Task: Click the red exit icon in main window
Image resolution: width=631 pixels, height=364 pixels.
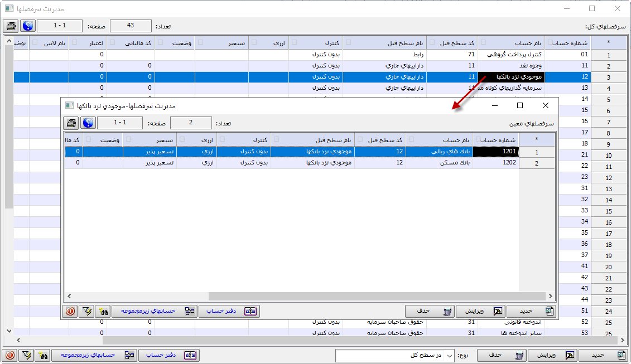Action: (x=9, y=355)
